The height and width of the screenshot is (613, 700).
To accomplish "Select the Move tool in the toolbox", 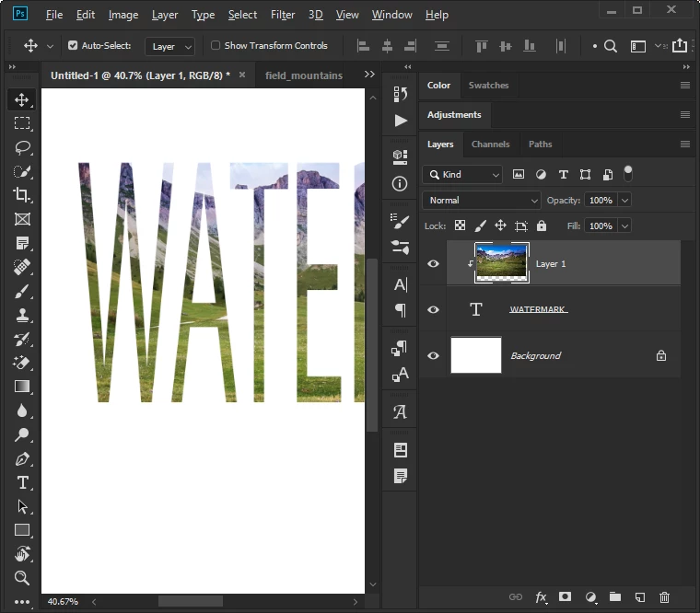I will click(x=21, y=99).
